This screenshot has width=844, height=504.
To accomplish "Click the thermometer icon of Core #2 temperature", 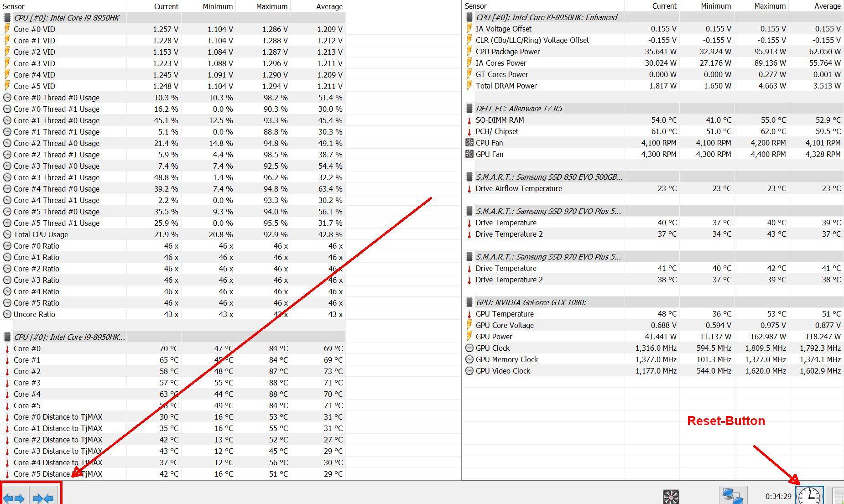I will (7, 371).
